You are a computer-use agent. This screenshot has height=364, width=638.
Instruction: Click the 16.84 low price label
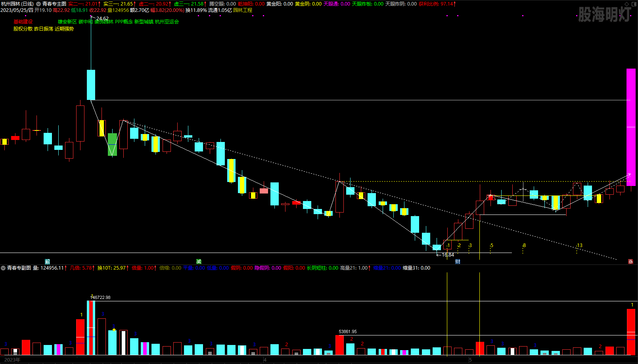448,255
